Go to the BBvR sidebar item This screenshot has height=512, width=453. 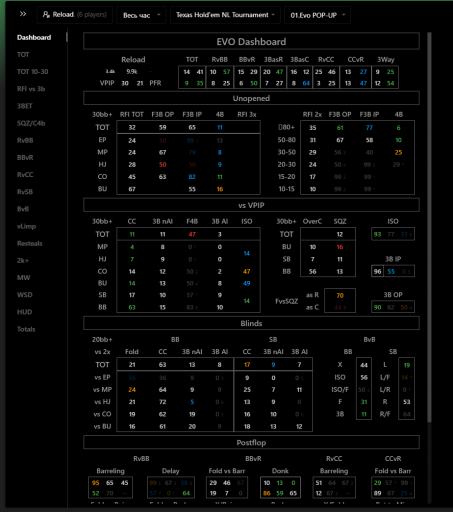coord(25,158)
